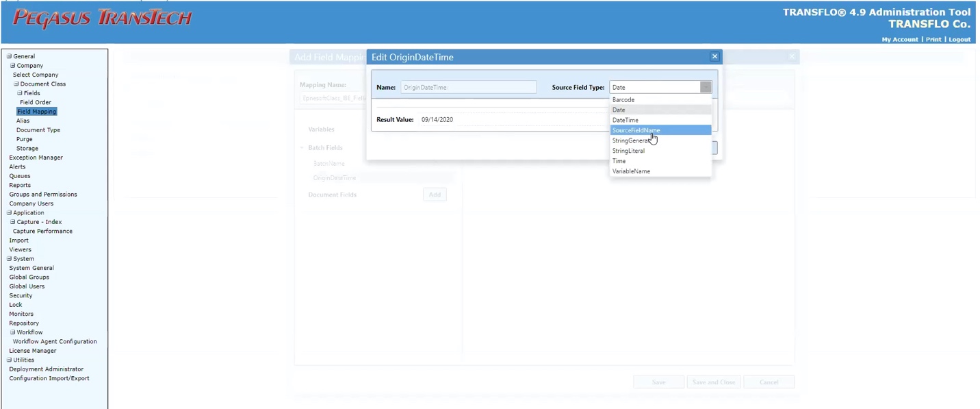Select StringLiteral in the dropdown list
The height and width of the screenshot is (409, 980).
660,151
